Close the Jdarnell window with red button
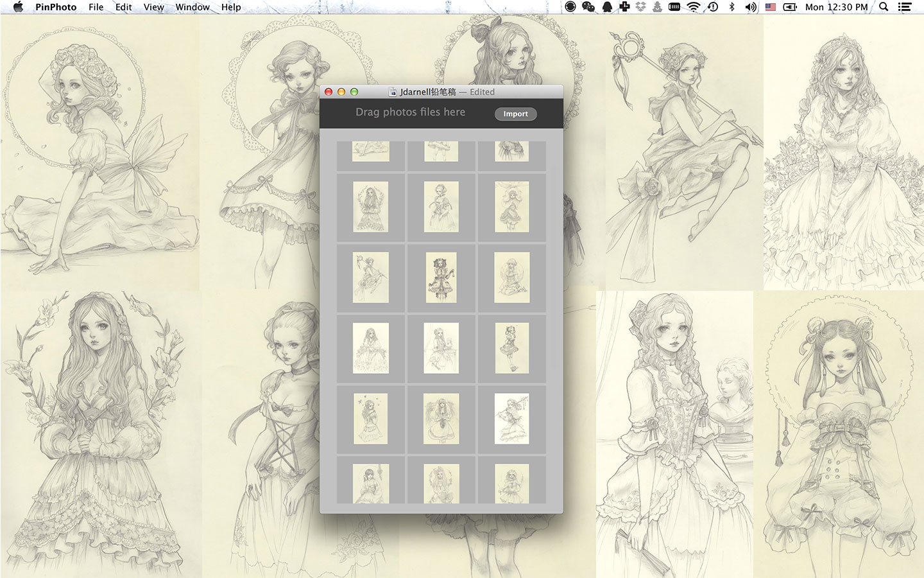 [x=329, y=92]
